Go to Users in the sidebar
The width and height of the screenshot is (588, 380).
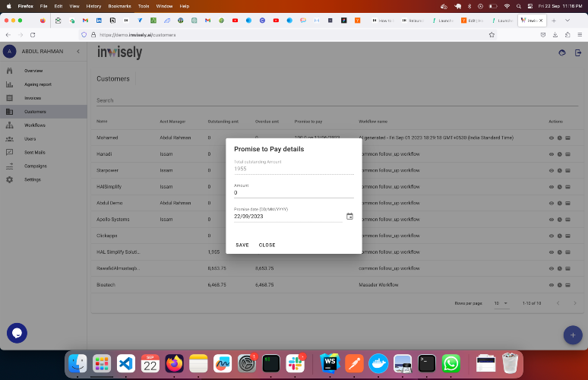tap(43, 139)
